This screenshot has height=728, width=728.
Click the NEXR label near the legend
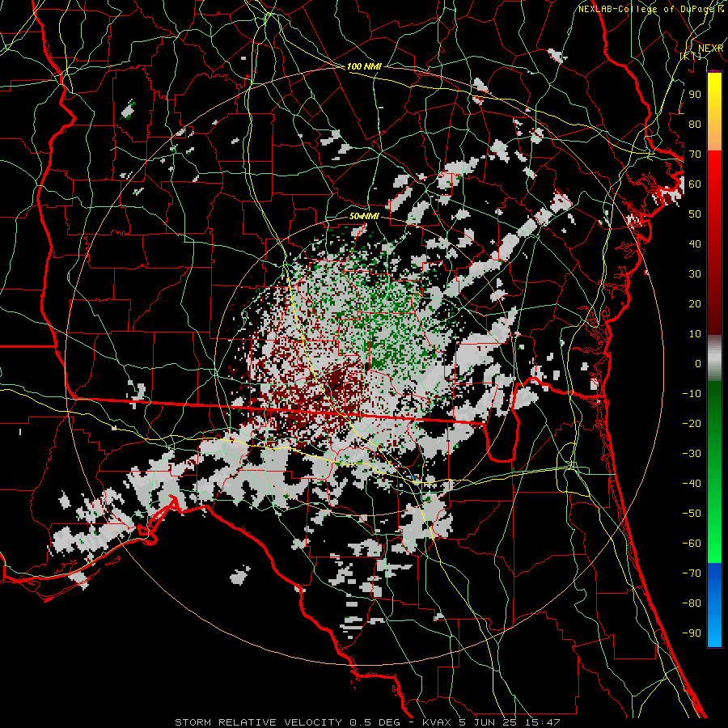point(710,49)
